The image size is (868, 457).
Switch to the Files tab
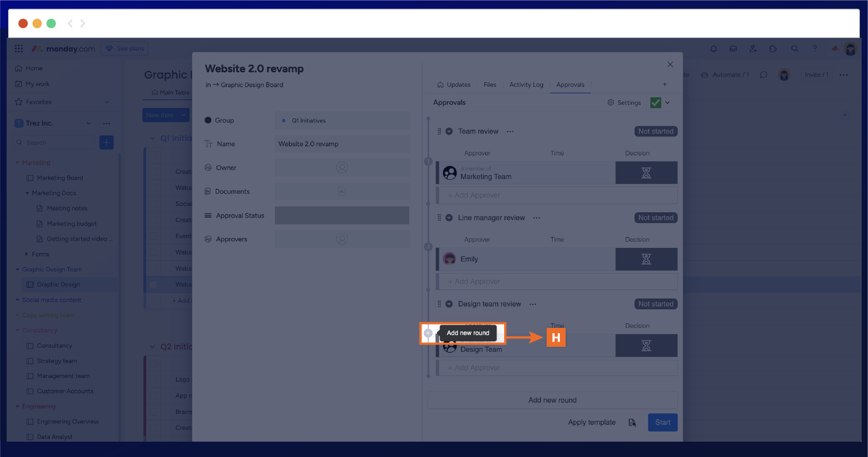(x=490, y=84)
